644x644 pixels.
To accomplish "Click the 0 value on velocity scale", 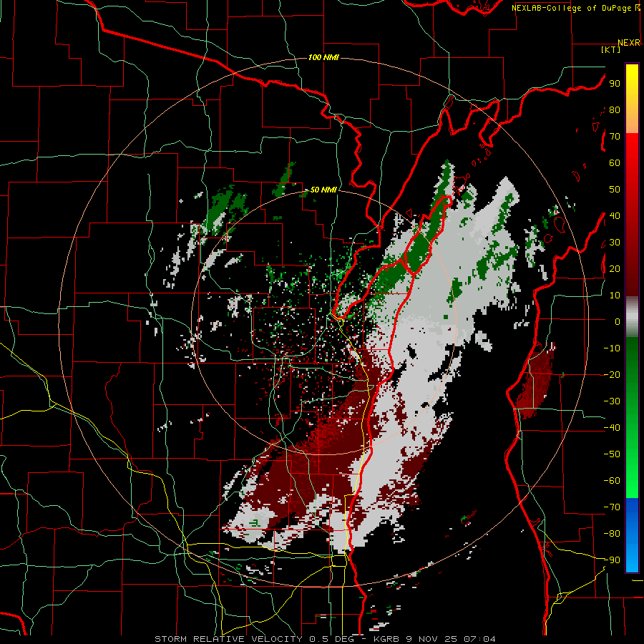I will click(x=617, y=322).
